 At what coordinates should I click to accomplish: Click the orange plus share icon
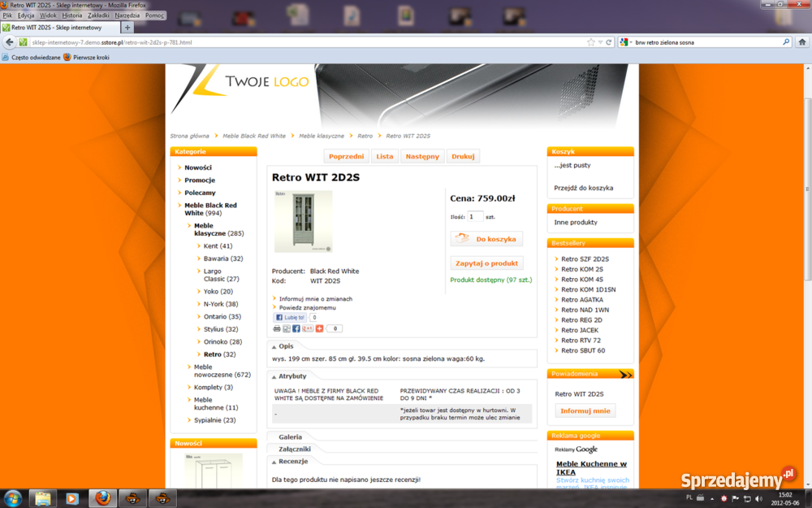319,328
